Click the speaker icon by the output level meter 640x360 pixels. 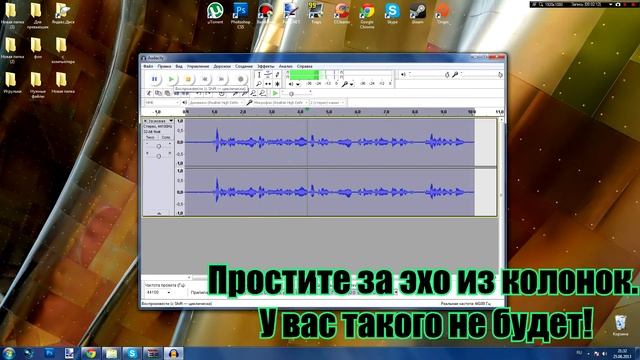click(291, 84)
